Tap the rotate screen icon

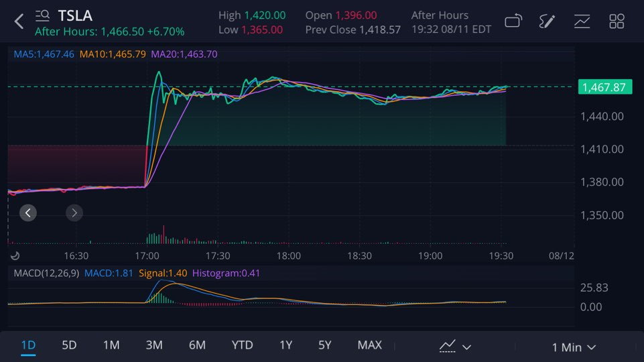513,21
